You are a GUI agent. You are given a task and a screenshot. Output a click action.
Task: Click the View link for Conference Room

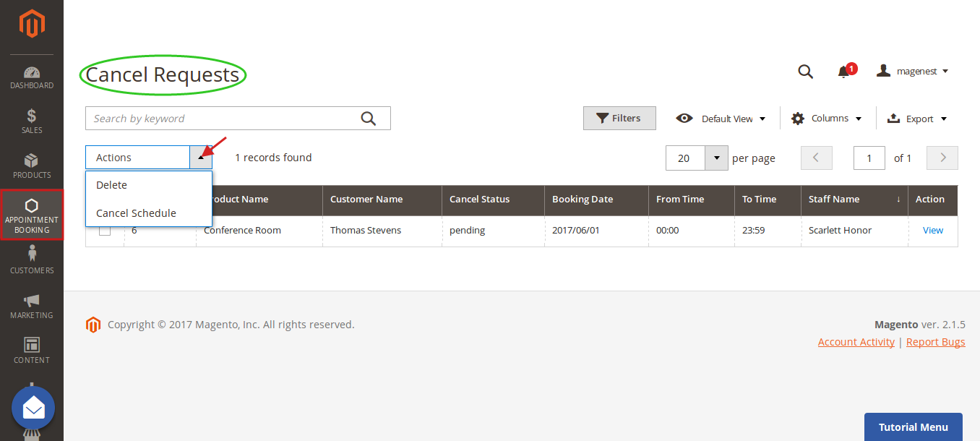coord(932,231)
